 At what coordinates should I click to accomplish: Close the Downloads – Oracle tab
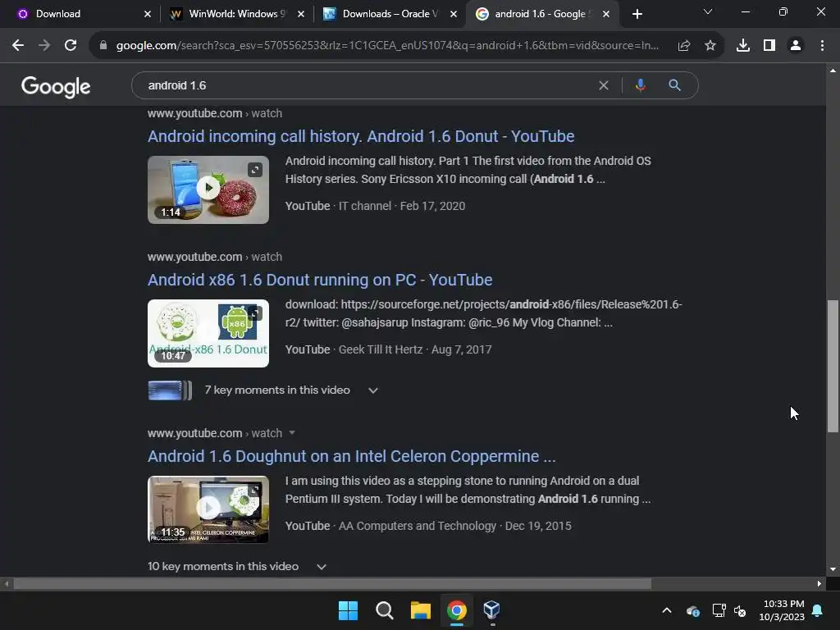(454, 14)
